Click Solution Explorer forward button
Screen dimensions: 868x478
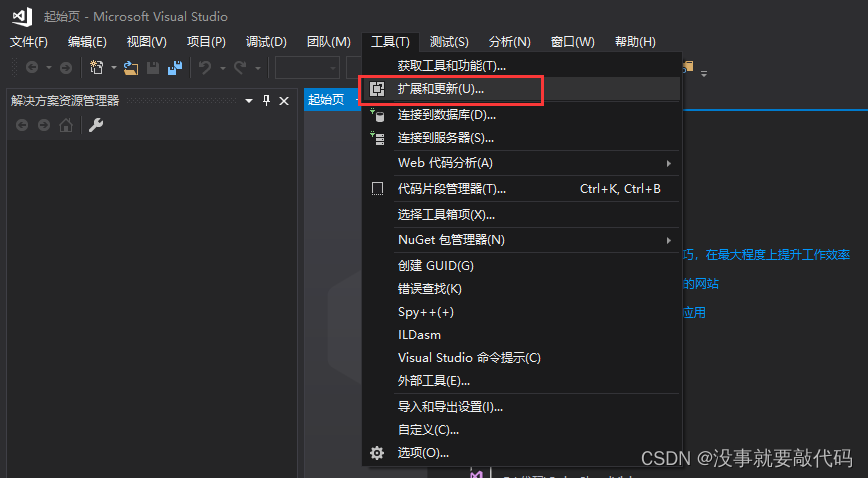pos(44,125)
